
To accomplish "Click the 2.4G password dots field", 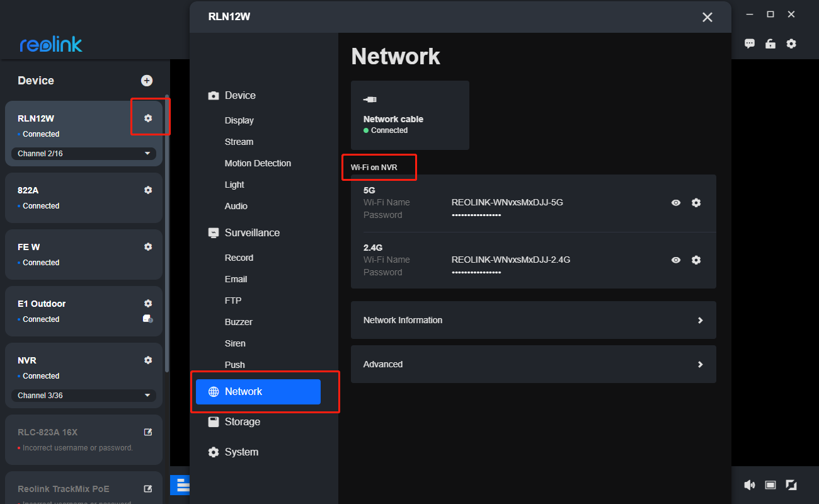I will 476,273.
